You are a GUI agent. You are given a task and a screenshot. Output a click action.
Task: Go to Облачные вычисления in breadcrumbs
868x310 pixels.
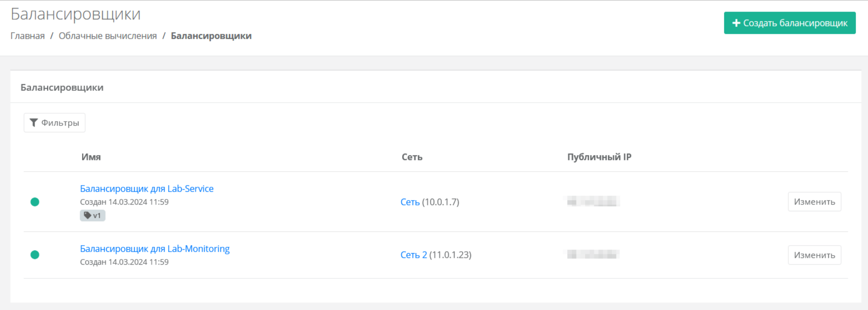[x=107, y=36]
